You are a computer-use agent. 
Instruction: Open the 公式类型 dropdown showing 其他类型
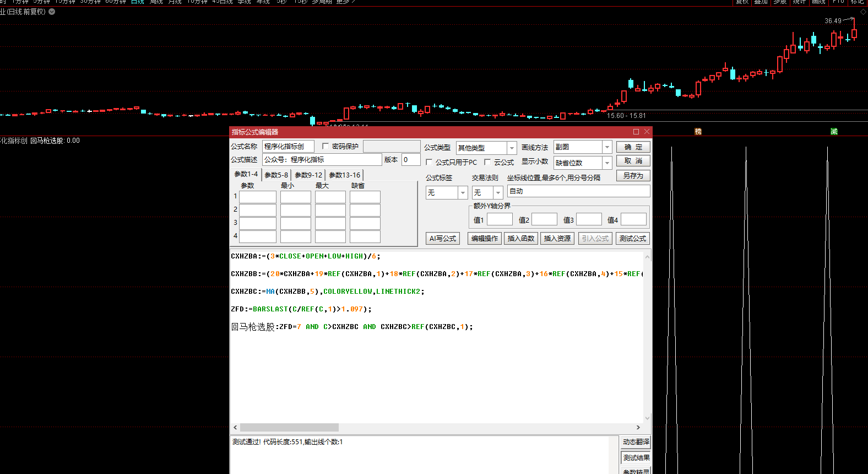click(x=512, y=148)
